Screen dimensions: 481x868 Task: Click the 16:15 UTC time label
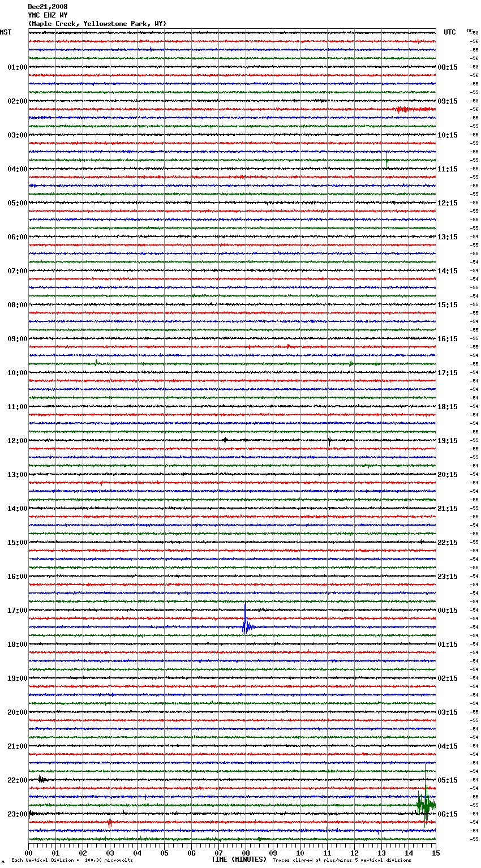point(448,339)
